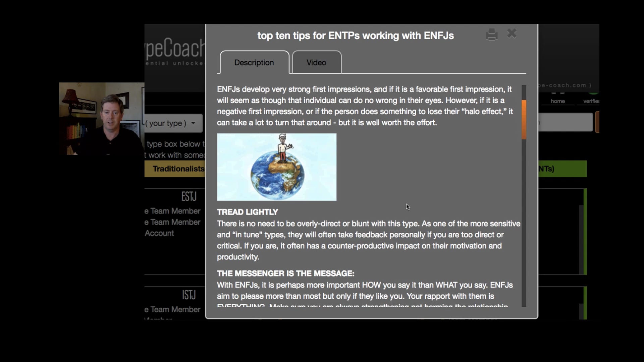Click the home navigation link

click(557, 101)
